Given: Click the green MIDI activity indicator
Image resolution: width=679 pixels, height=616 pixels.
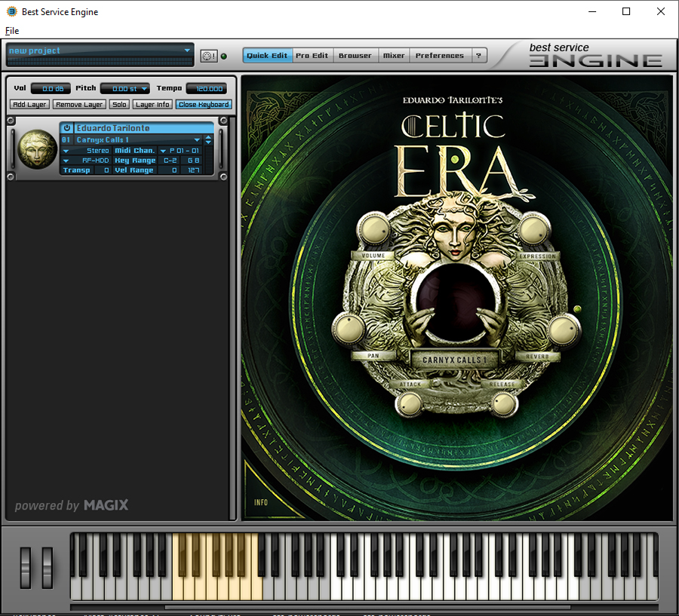Looking at the screenshot, I should [224, 57].
